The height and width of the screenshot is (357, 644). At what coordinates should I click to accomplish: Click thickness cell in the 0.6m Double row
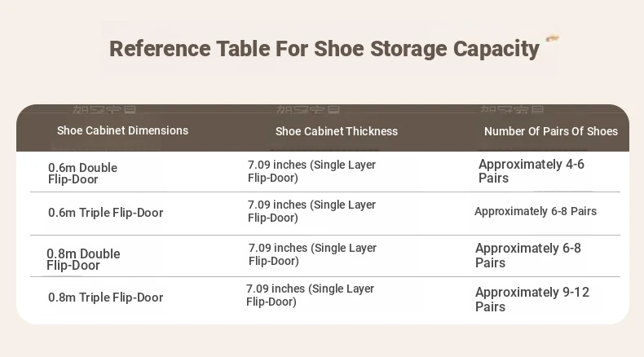click(311, 171)
